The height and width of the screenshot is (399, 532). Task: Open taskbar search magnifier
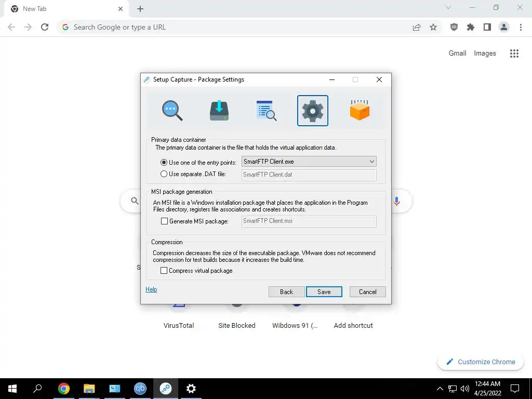pos(37,389)
